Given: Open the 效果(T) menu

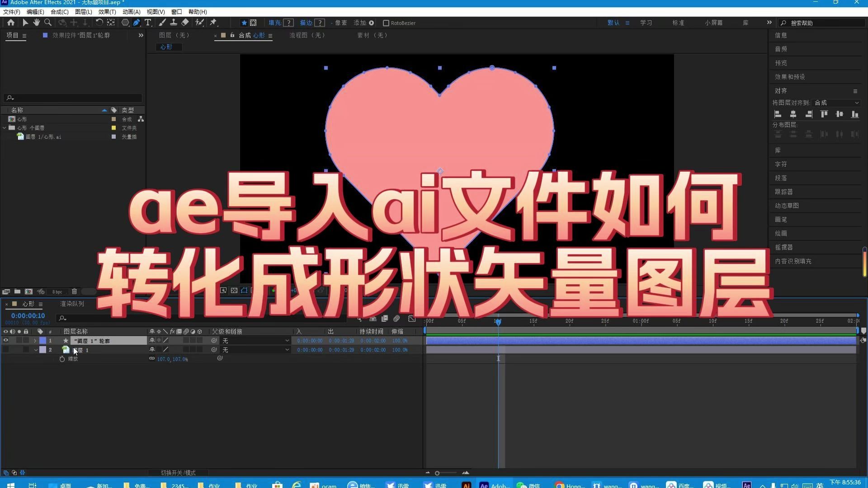Looking at the screenshot, I should tap(107, 12).
